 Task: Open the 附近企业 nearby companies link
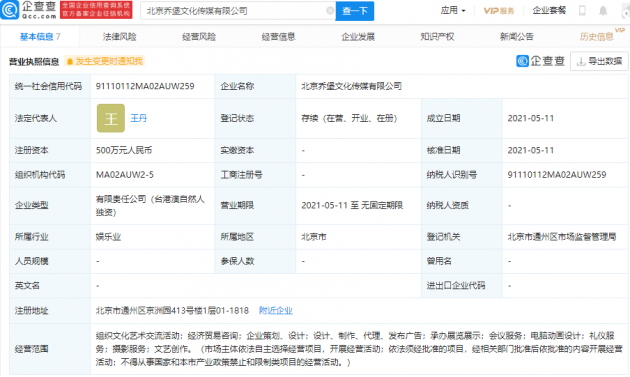276,311
